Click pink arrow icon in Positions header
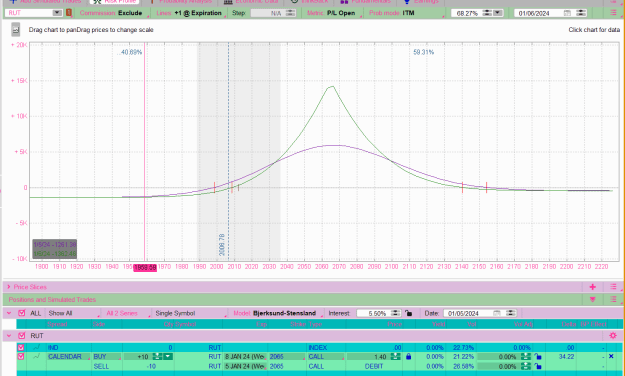The width and height of the screenshot is (625, 376). 593,299
